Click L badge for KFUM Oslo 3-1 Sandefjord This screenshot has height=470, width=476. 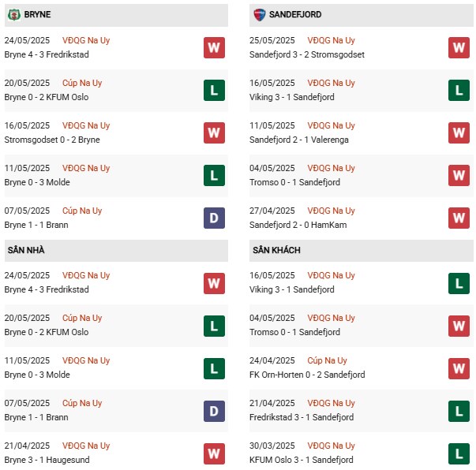point(459,453)
